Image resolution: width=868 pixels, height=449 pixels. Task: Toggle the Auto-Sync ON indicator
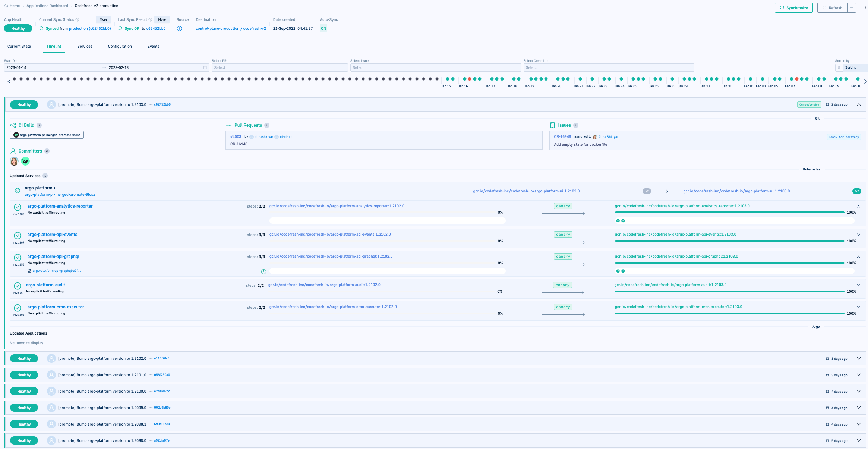pyautogui.click(x=323, y=29)
